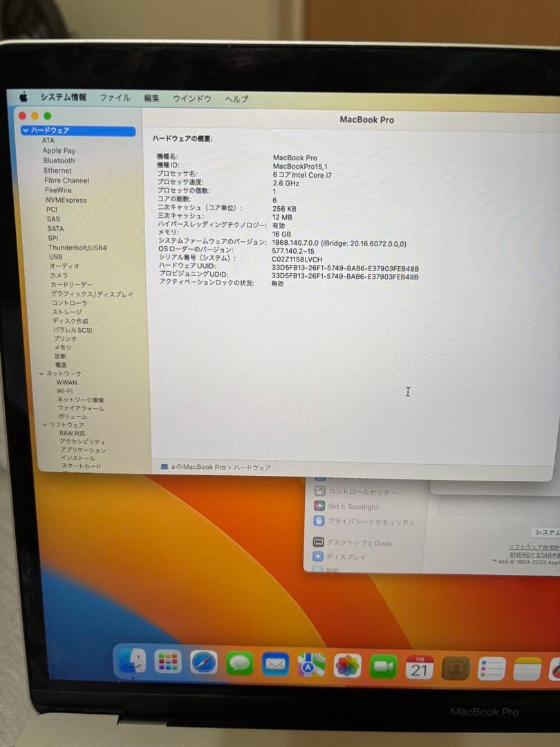560x747 pixels.
Task: Collapse the ソフトウェア tree section
Action: pyautogui.click(x=45, y=425)
